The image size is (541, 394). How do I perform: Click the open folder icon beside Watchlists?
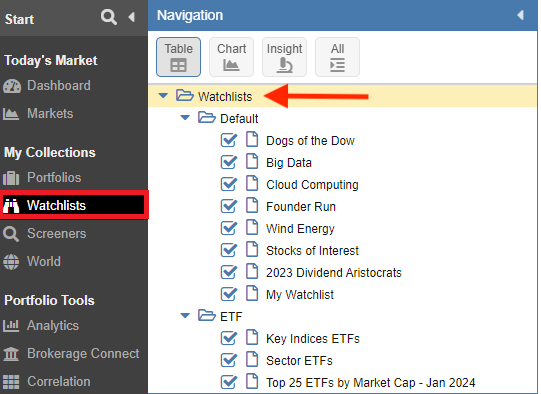pyautogui.click(x=185, y=95)
